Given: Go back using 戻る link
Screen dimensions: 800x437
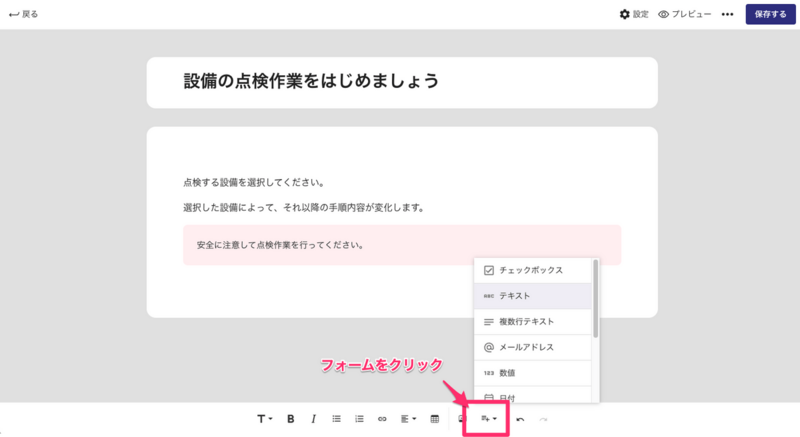Looking at the screenshot, I should 23,14.
